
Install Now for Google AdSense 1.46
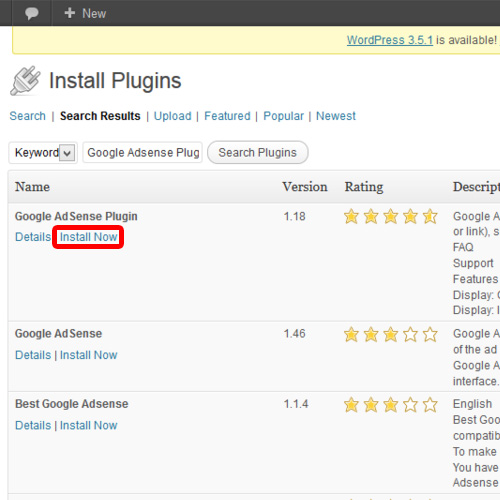point(88,355)
